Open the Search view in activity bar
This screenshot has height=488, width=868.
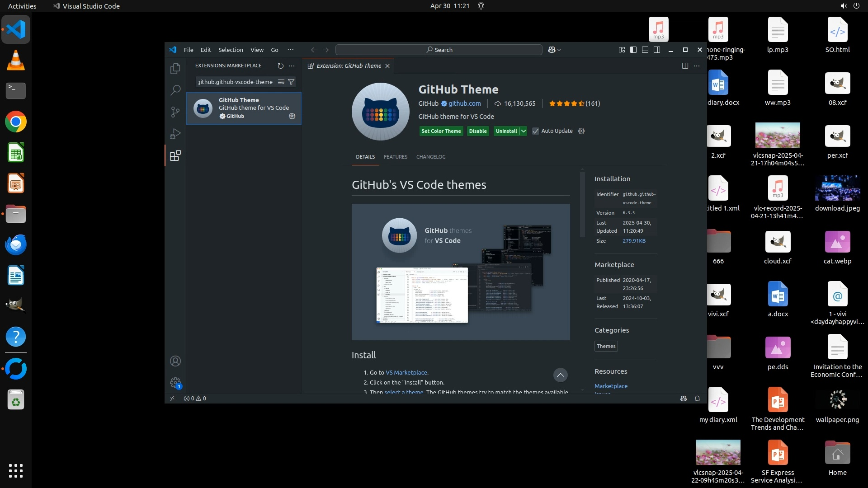click(175, 90)
